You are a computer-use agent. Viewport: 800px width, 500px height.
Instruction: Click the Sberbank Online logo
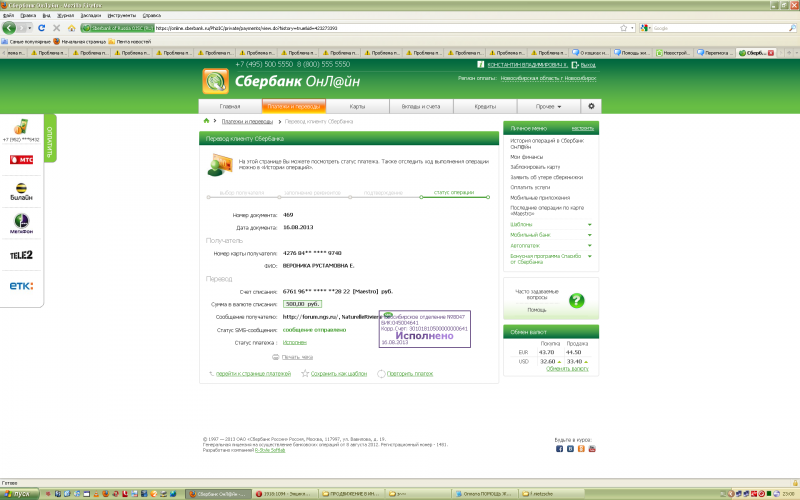[x=215, y=81]
